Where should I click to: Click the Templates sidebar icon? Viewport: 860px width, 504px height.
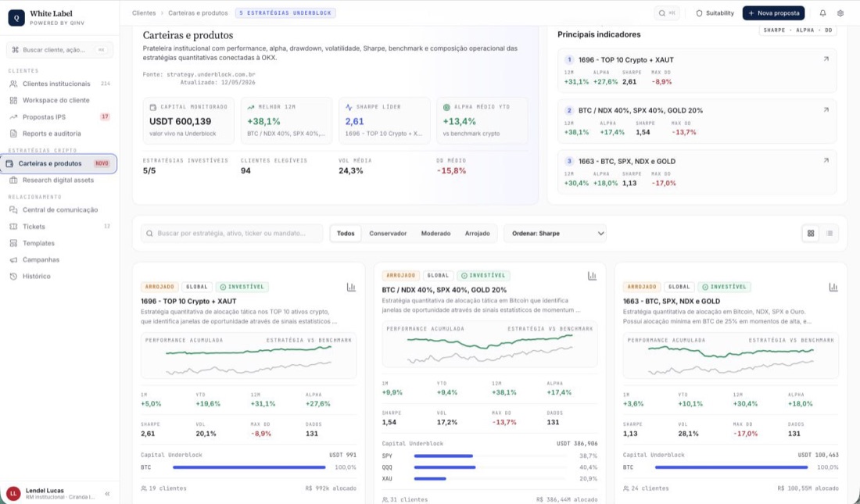pos(14,243)
